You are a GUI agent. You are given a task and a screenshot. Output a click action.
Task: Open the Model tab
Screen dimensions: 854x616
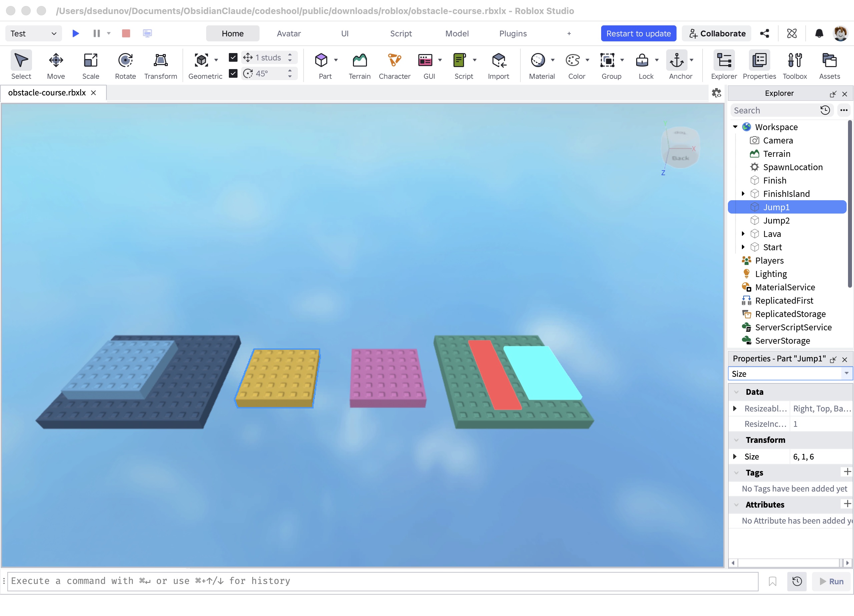coord(457,33)
